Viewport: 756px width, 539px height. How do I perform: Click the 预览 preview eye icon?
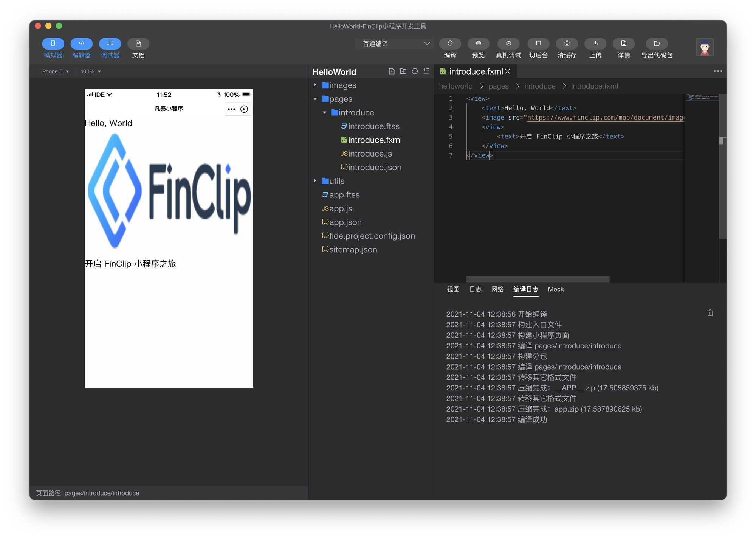click(x=478, y=43)
